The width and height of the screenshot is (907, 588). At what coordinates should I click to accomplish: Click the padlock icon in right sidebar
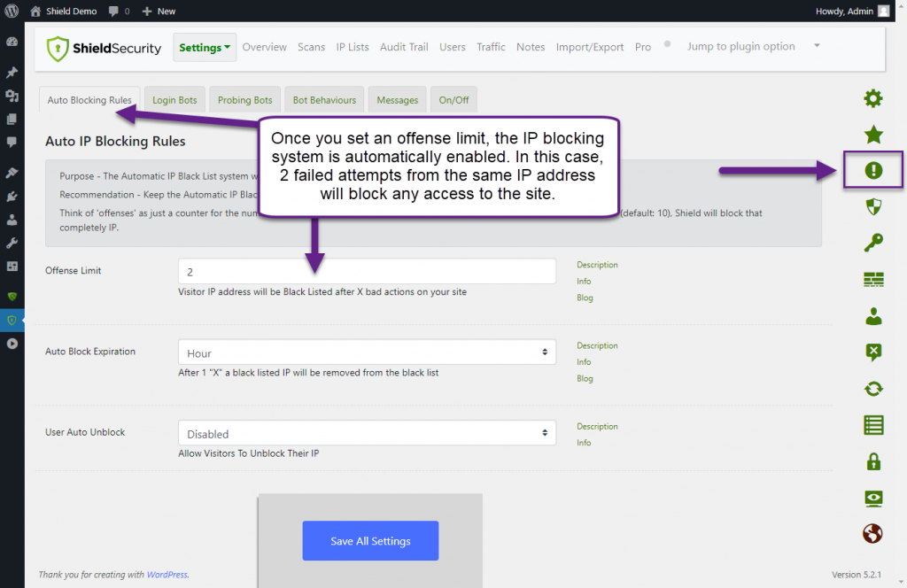(x=873, y=461)
